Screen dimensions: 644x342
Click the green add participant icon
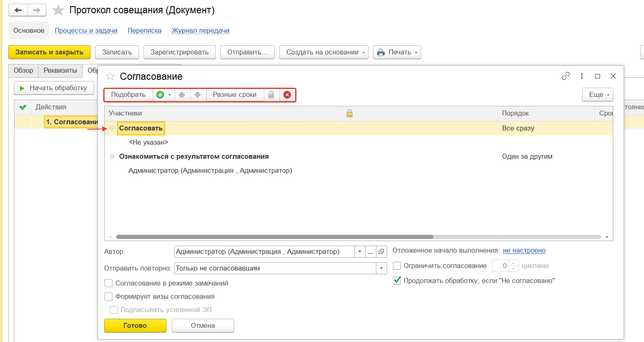[160, 95]
